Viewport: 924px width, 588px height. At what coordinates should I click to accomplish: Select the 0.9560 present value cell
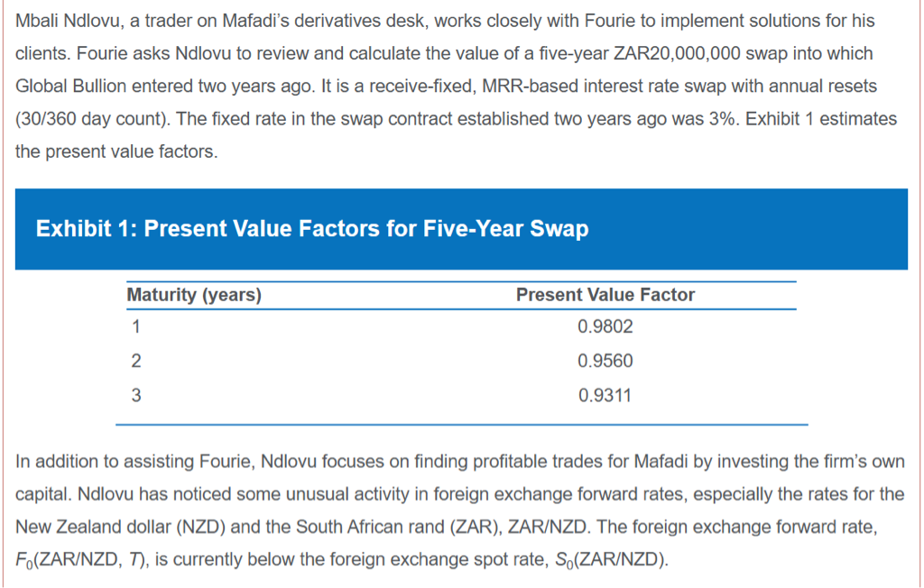click(x=605, y=361)
